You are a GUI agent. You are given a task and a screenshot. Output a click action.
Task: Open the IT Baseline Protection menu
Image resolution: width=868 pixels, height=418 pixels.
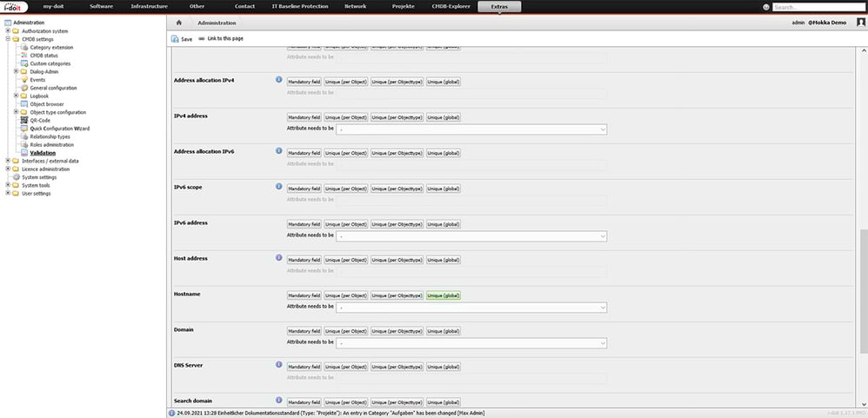click(x=301, y=7)
